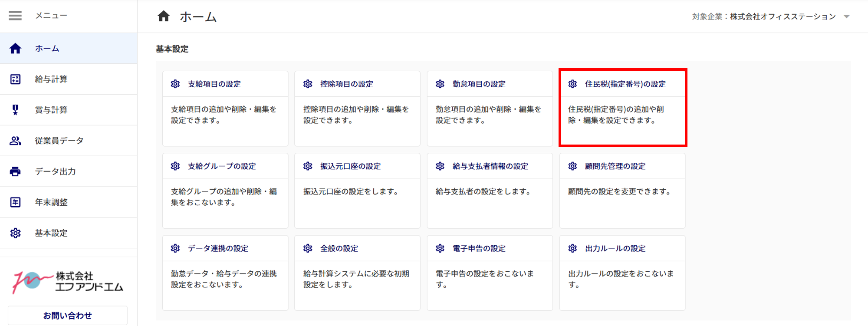Click gear icon on データ連携の設定 card

coord(175,248)
